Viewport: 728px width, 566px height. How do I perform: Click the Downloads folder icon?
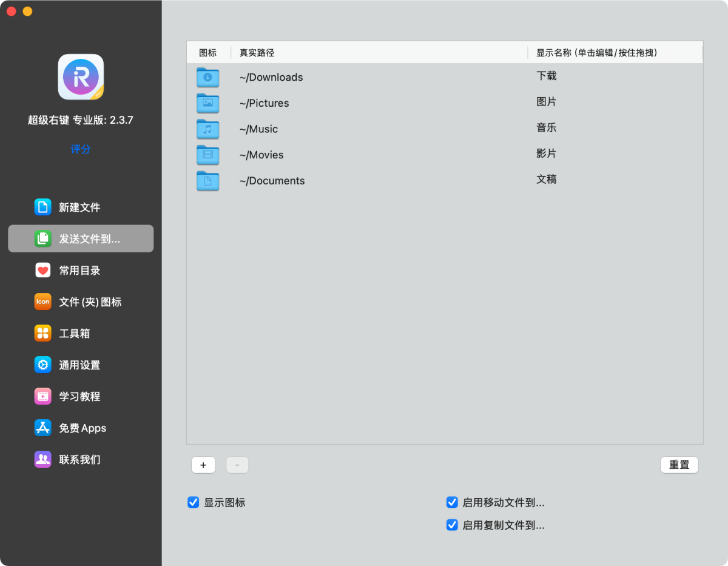click(207, 77)
